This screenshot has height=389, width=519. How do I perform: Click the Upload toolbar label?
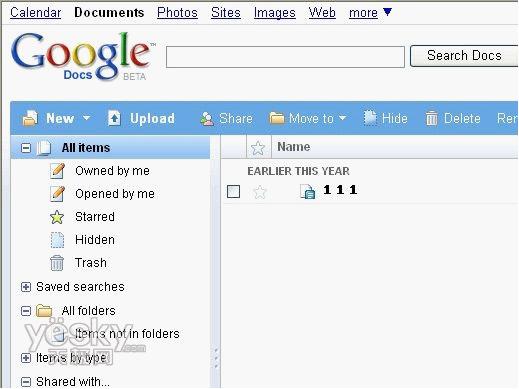[x=152, y=118]
